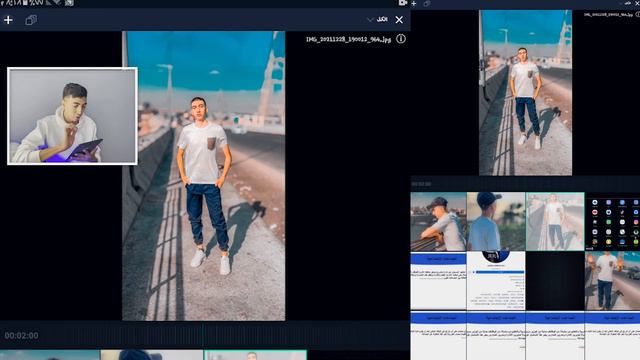Click the file name IMG_20211228_190012_964.jpg
This screenshot has height=360, width=640.
pyautogui.click(x=348, y=39)
